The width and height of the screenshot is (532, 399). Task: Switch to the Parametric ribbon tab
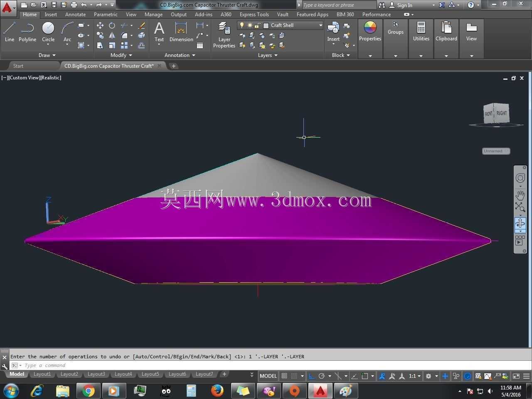106,15
